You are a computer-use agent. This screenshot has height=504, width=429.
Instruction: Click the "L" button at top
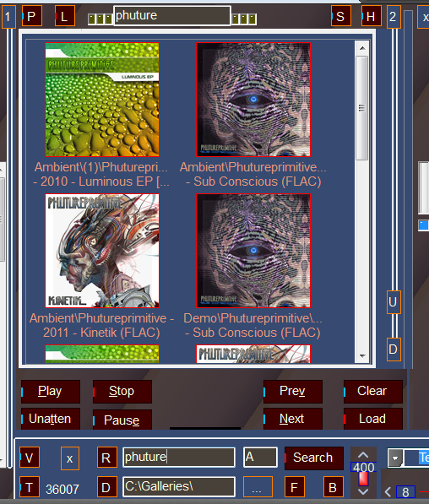65,16
